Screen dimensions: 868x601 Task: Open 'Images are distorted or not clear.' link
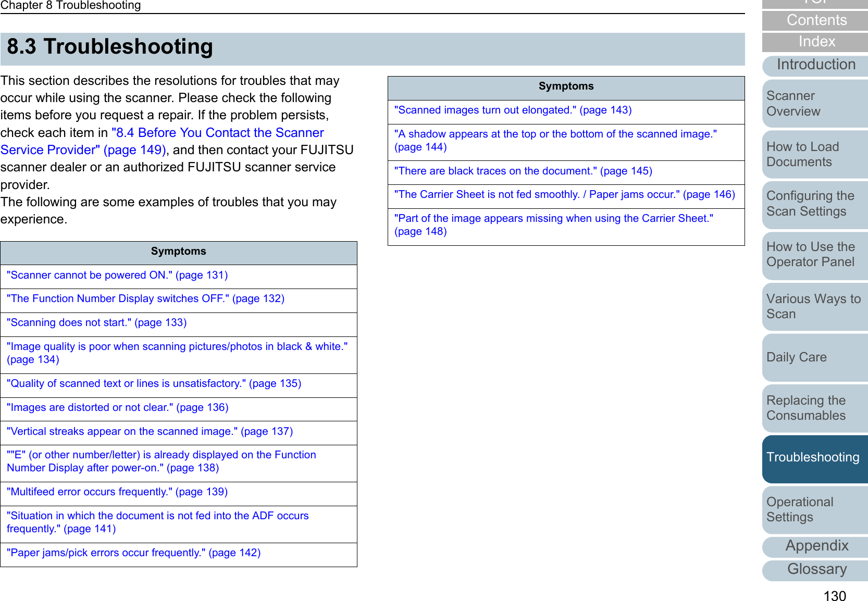117,407
